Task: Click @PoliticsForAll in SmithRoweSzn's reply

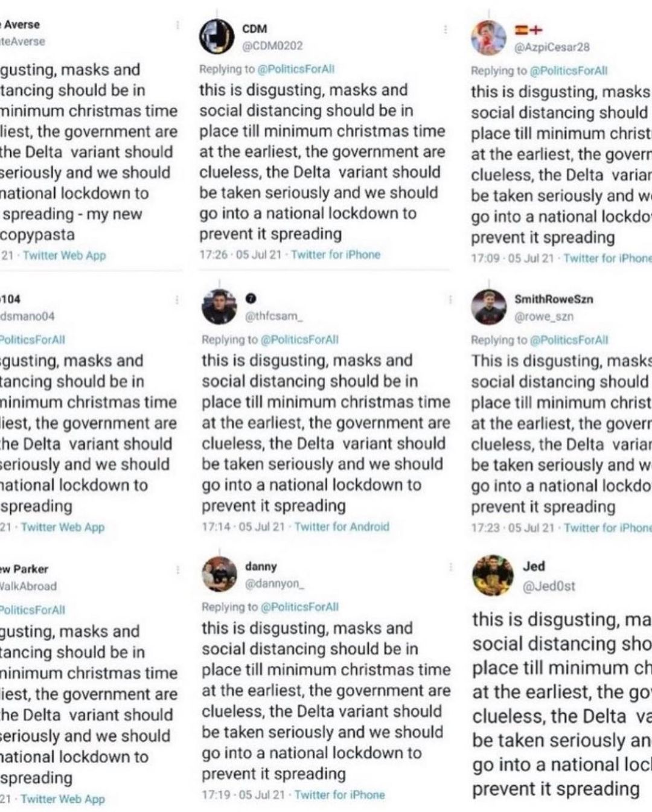Action: (569, 340)
